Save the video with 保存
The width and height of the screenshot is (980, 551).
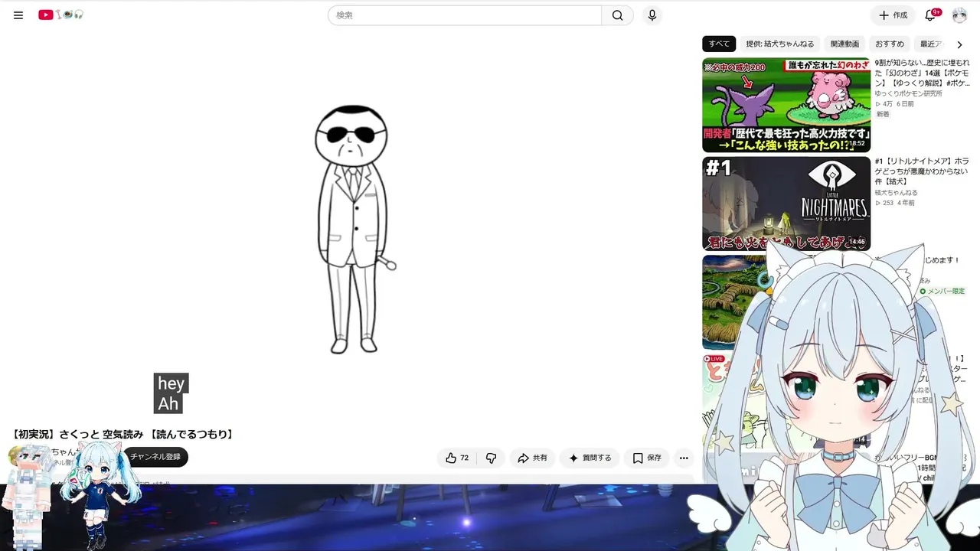(647, 458)
